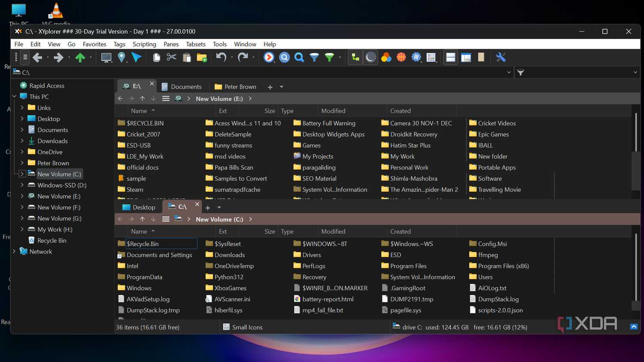Open the Undo icon on the toolbar
The width and height of the screenshot is (644, 362).
point(221,57)
